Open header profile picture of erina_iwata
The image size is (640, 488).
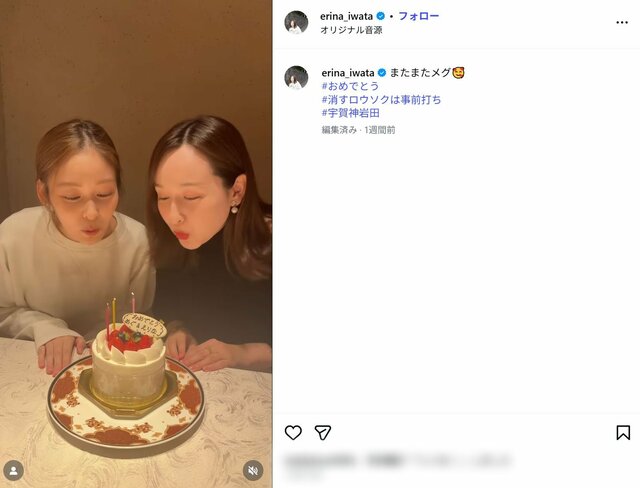coord(296,22)
